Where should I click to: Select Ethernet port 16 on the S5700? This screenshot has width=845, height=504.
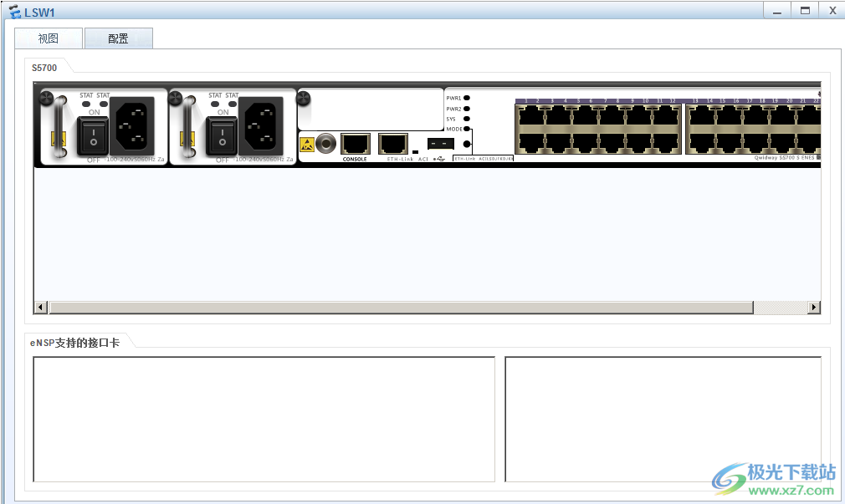click(730, 142)
